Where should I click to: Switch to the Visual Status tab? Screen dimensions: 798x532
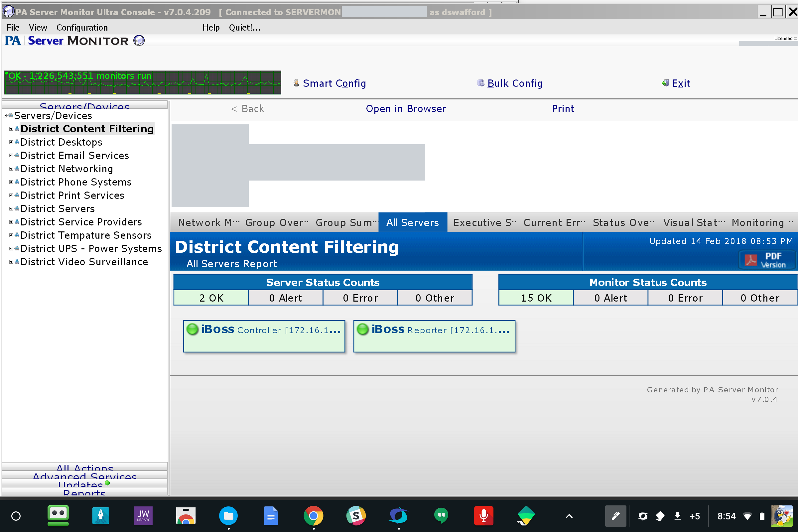tap(694, 222)
